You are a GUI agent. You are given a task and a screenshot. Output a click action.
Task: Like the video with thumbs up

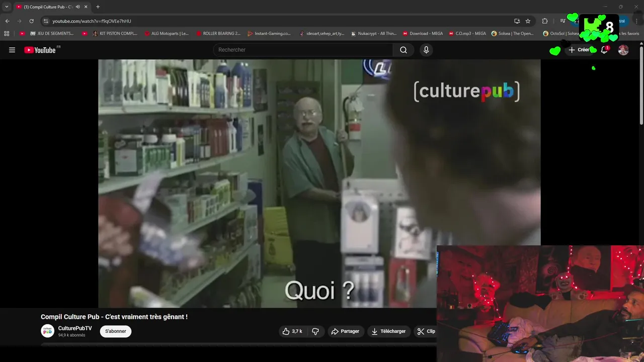coord(292,331)
